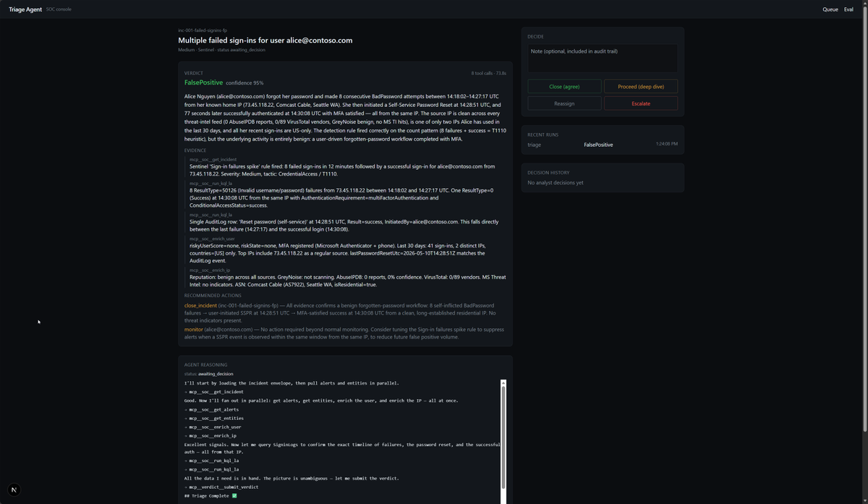Click the No analyst decisions yet text

(x=556, y=182)
